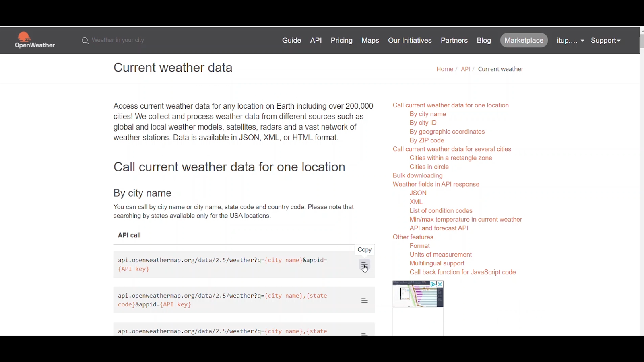Click the search magnifier icon
Viewport: 644px width, 362px height.
pyautogui.click(x=85, y=41)
